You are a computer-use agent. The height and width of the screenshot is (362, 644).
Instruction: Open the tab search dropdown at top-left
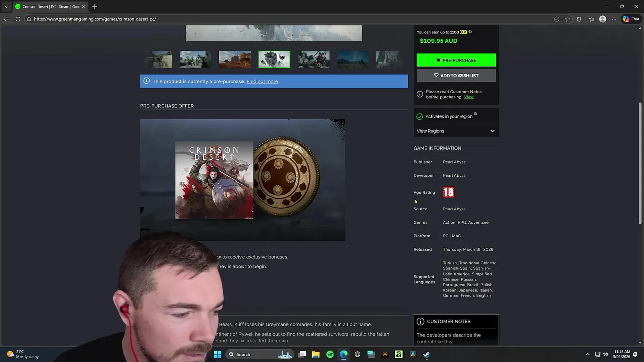[x=6, y=6]
